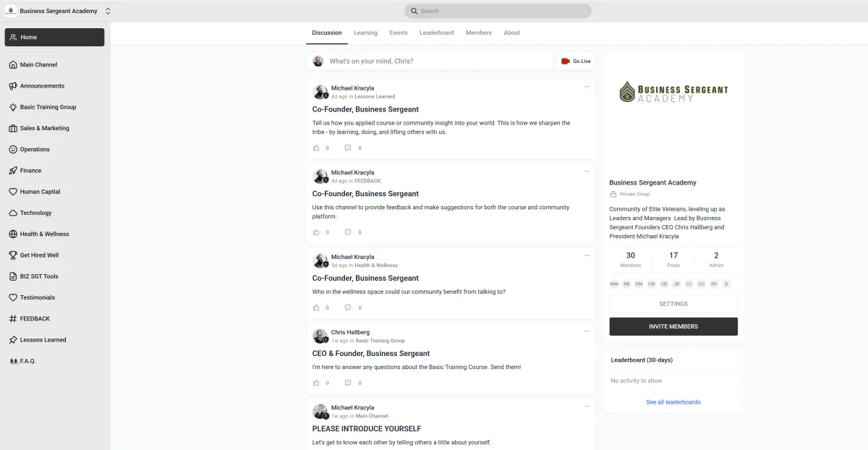868x450 pixels.
Task: Click the Announcements megaphone icon
Action: pyautogui.click(x=13, y=85)
